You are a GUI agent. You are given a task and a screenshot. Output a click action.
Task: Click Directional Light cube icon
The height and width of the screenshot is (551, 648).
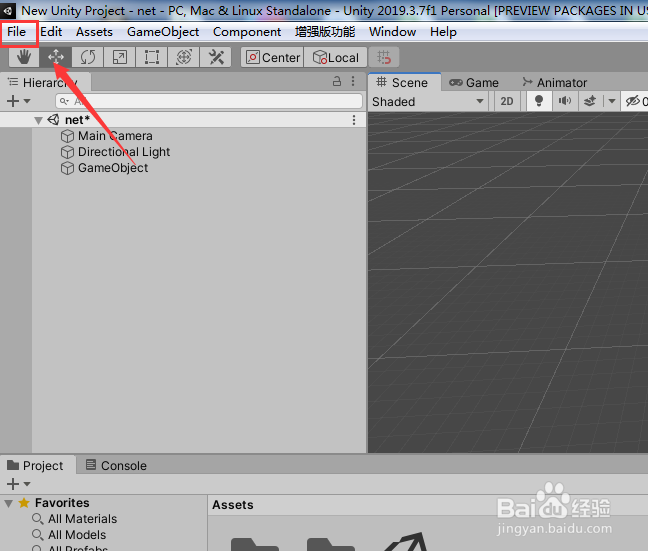pyautogui.click(x=67, y=152)
